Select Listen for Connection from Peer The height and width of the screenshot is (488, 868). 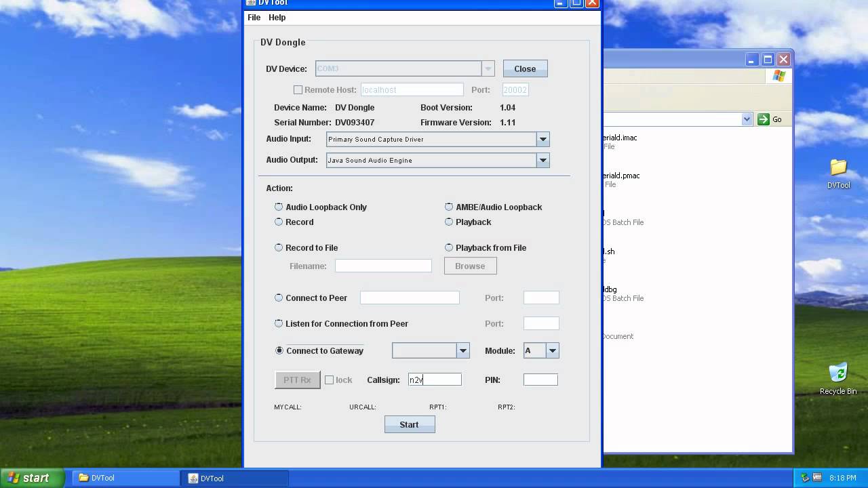pos(341,323)
